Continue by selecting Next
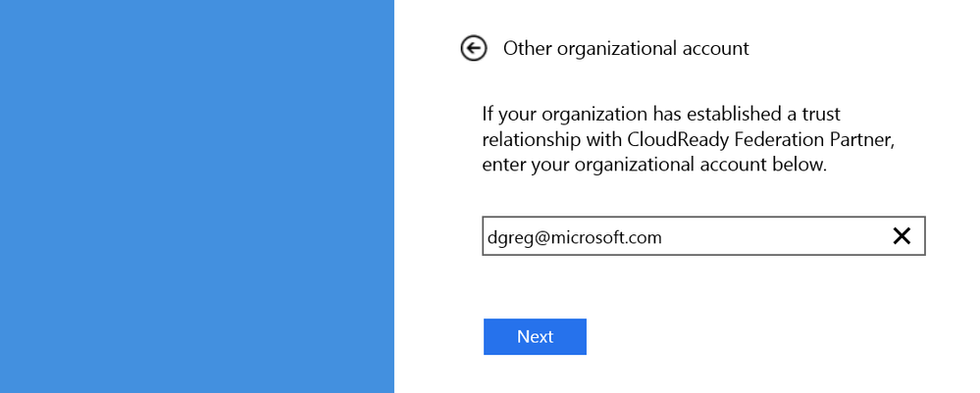Viewport: 980px width, 393px height. pos(535,336)
